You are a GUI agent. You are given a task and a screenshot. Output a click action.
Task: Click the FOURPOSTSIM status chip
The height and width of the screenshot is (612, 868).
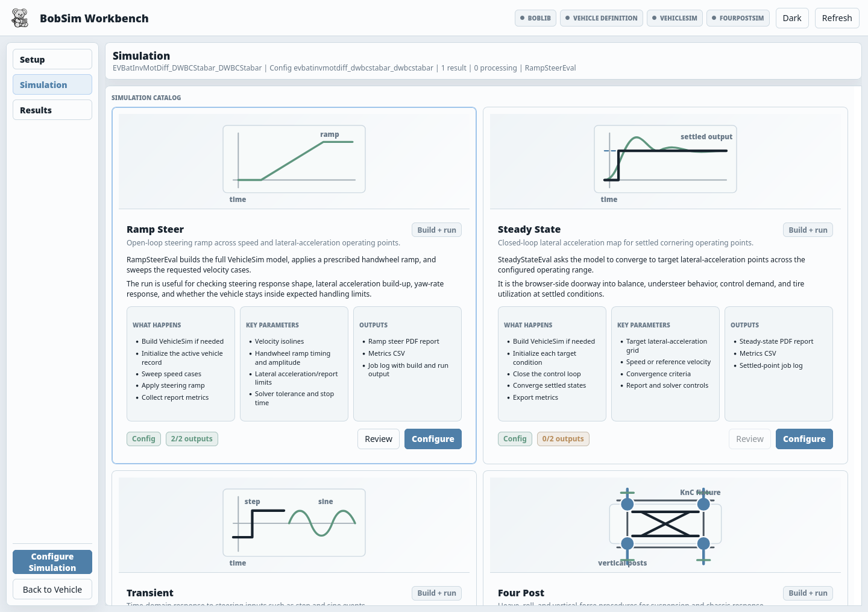point(738,18)
